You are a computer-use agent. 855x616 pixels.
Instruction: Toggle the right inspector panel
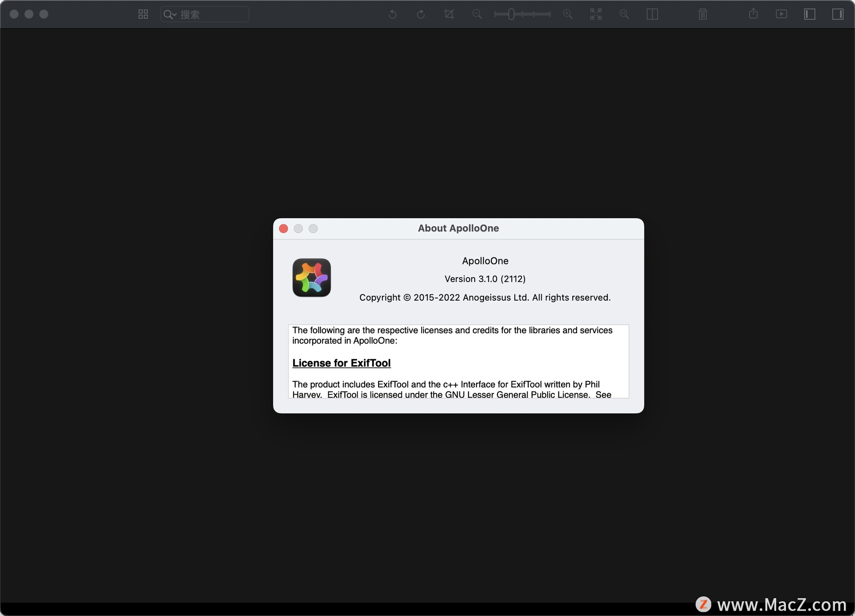click(x=838, y=14)
